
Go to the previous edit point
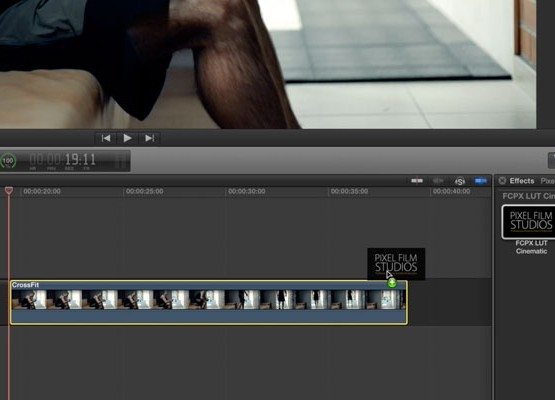(x=106, y=138)
